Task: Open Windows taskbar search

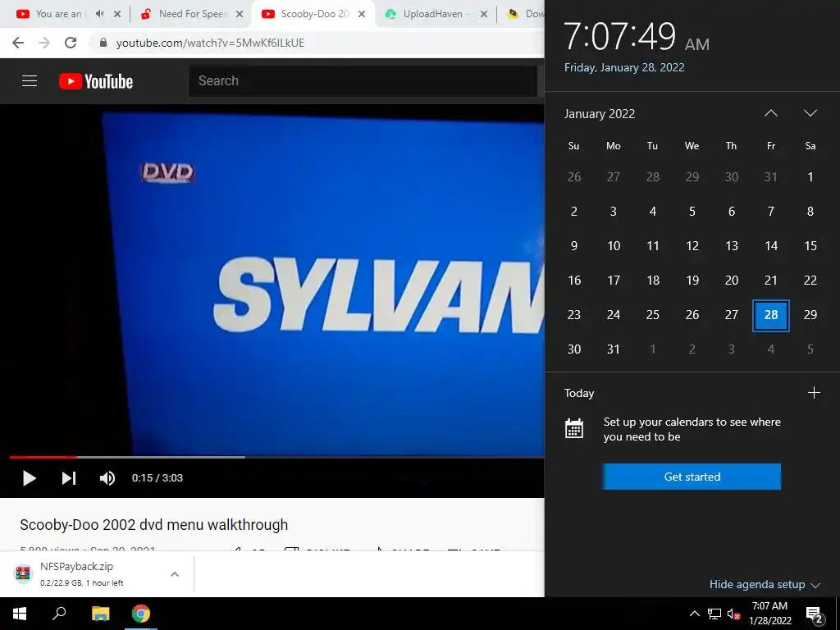Action: [x=59, y=614]
